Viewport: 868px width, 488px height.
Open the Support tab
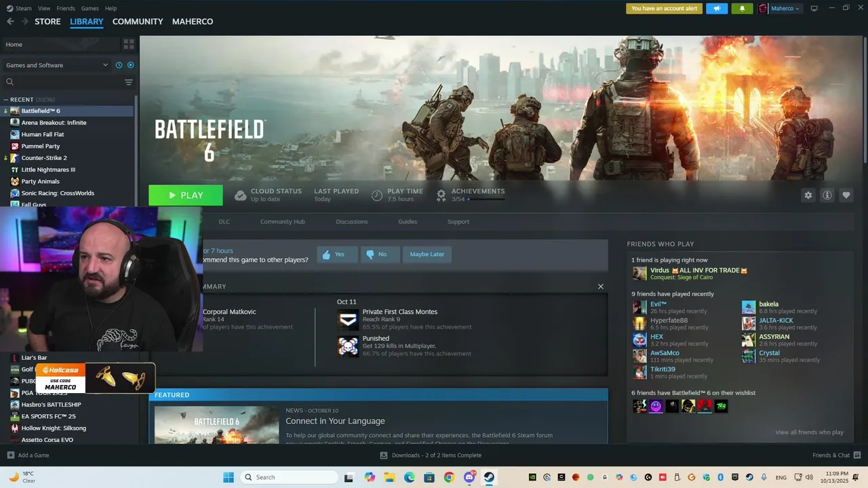point(458,222)
